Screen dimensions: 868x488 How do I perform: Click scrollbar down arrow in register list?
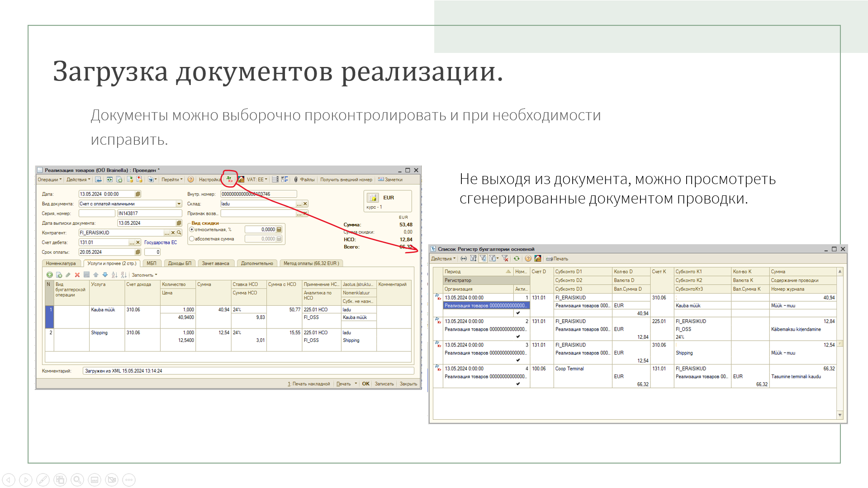tap(840, 415)
